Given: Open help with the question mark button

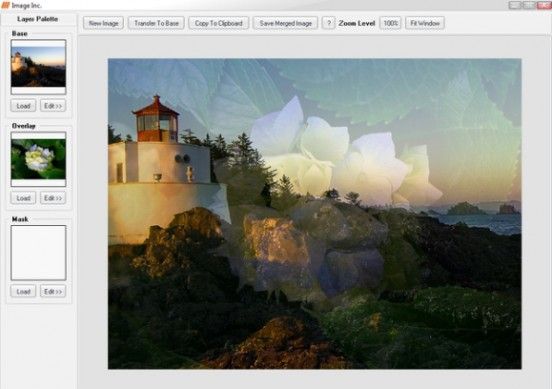Looking at the screenshot, I should (328, 23).
